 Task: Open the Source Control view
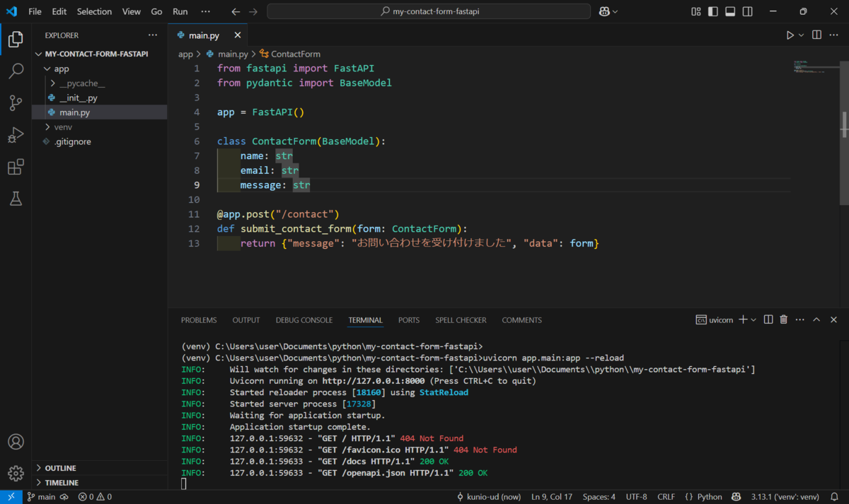16,102
